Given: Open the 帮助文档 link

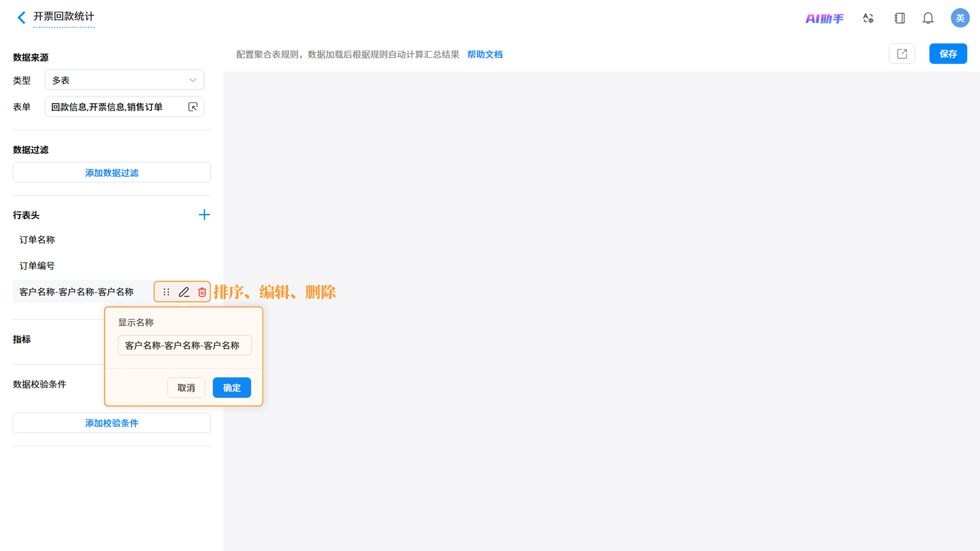Looking at the screenshot, I should pos(485,54).
